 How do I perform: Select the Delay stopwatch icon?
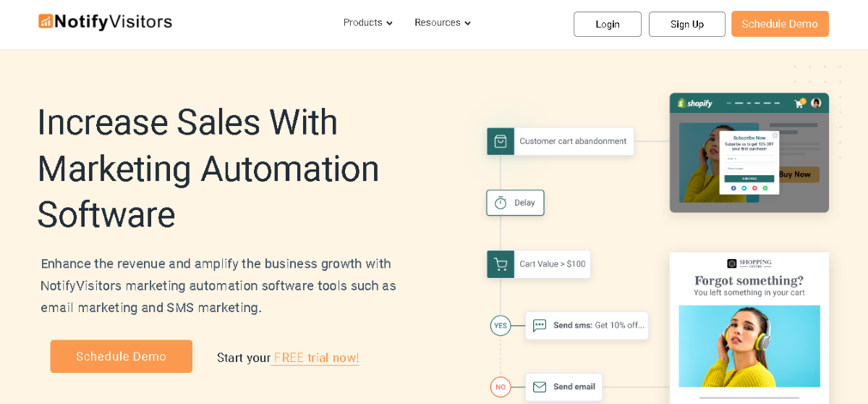click(x=501, y=203)
